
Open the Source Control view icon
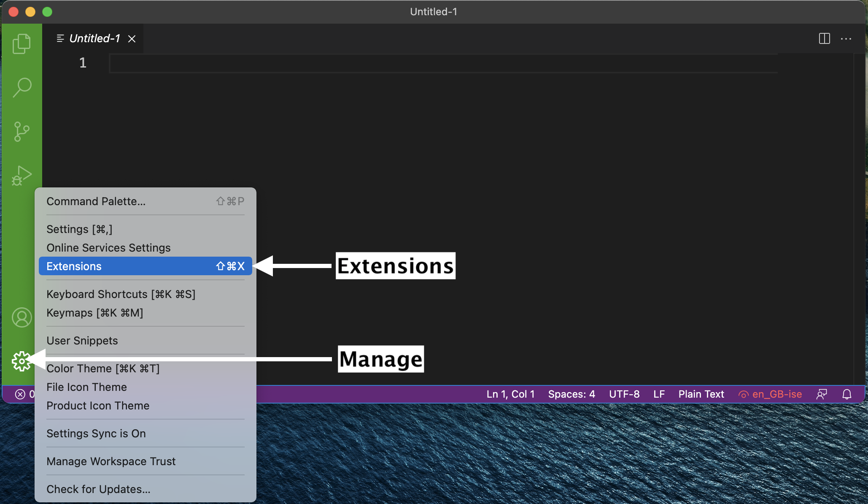(x=22, y=132)
